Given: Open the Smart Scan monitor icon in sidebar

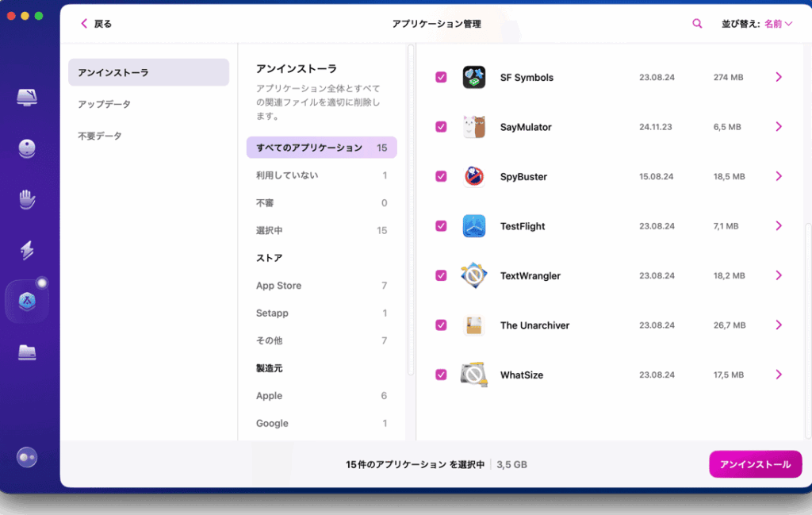Looking at the screenshot, I should (27, 98).
